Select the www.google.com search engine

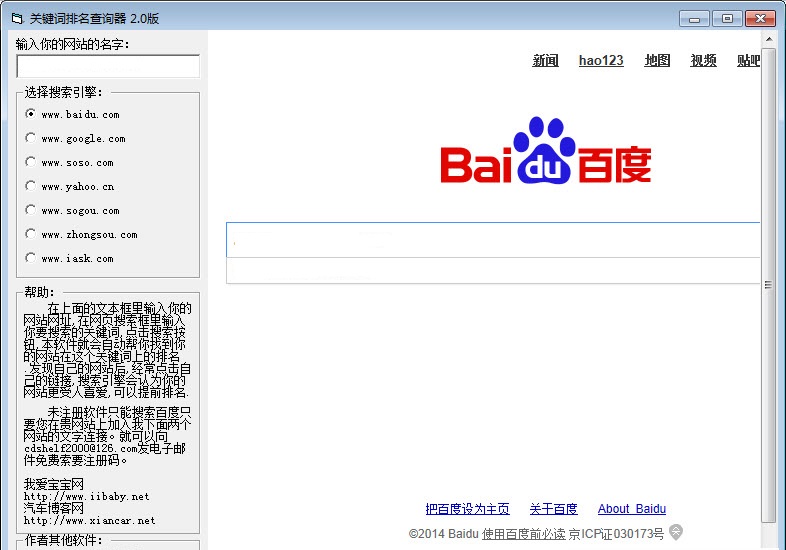pos(76,138)
